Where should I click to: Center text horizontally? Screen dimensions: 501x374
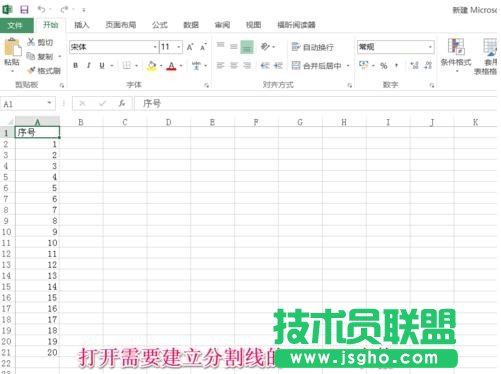tap(234, 65)
